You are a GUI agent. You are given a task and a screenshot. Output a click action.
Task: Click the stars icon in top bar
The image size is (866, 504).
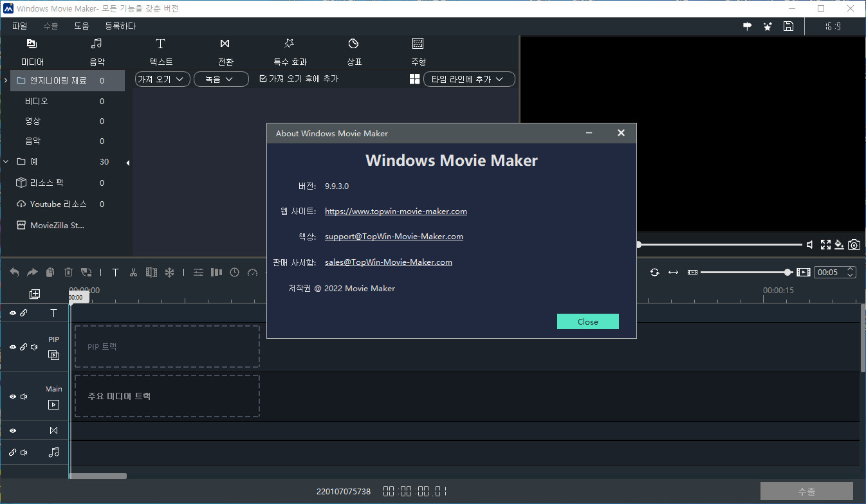(x=768, y=26)
